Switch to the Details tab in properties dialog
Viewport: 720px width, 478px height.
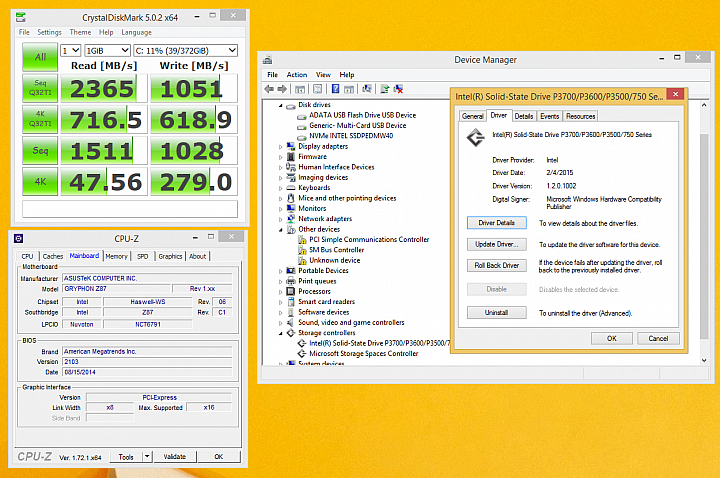pyautogui.click(x=523, y=116)
